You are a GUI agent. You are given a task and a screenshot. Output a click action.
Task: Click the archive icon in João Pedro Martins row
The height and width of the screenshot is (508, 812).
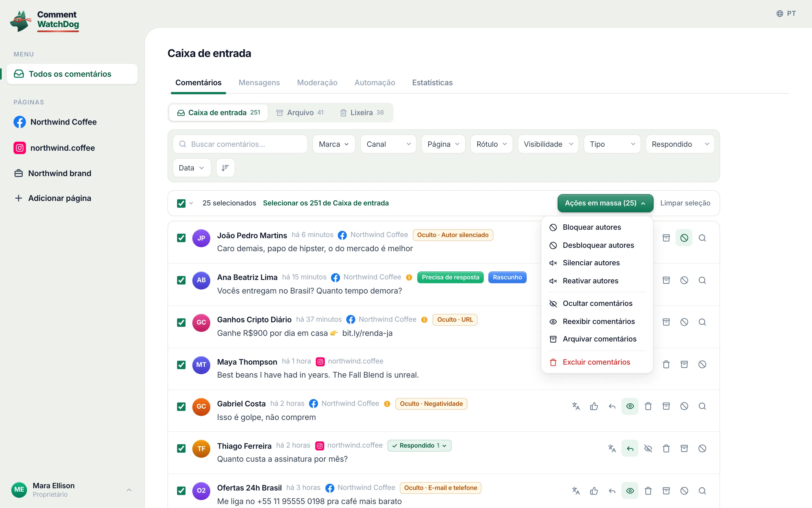(x=666, y=238)
